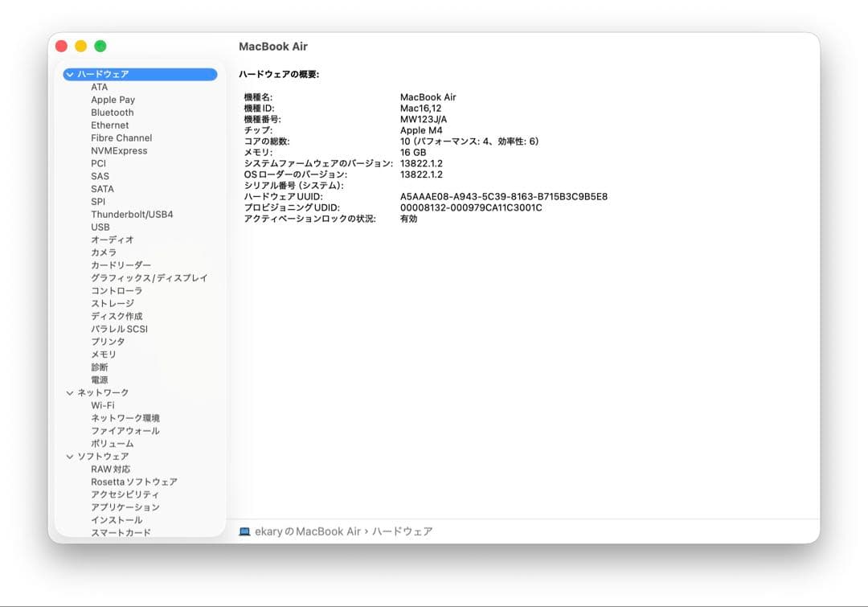The width and height of the screenshot is (868, 607).
Task: View Thunderbolt/USB4 device information
Action: [133, 214]
